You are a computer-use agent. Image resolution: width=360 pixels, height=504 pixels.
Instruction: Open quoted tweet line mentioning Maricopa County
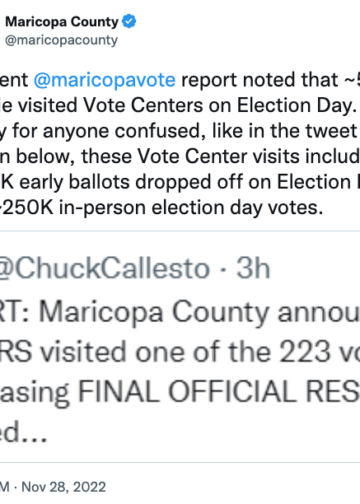tap(180, 312)
